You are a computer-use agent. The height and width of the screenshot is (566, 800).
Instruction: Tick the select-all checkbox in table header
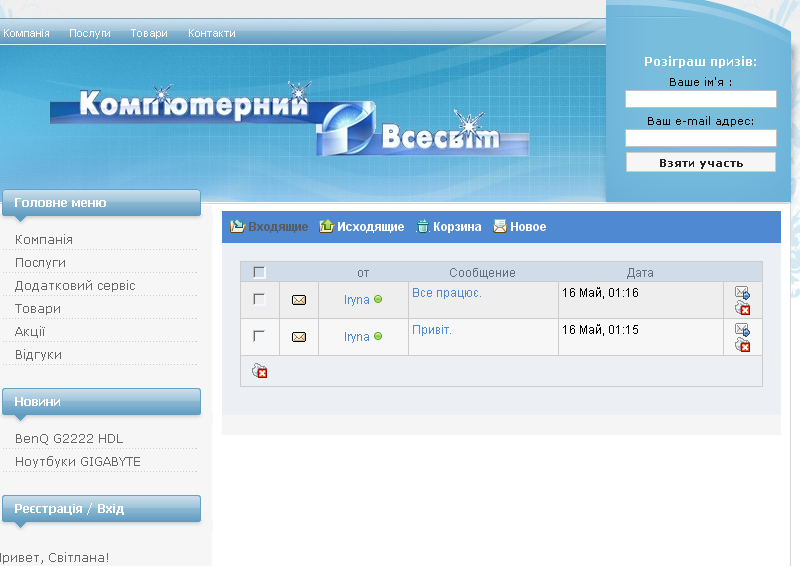coord(259,272)
